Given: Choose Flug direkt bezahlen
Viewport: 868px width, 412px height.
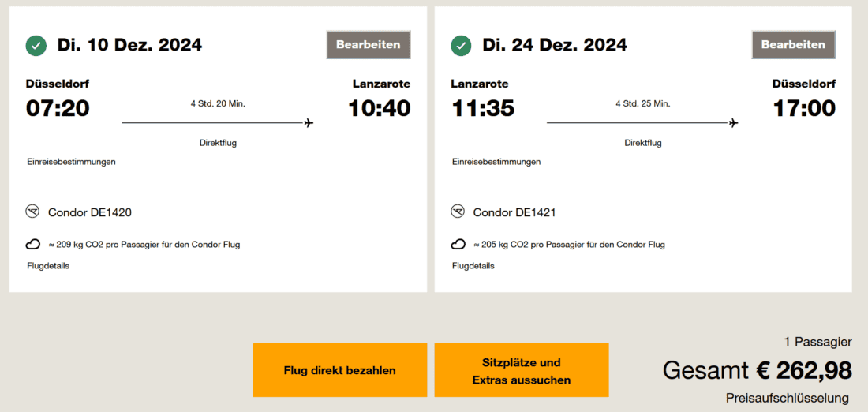Looking at the screenshot, I should (339, 370).
